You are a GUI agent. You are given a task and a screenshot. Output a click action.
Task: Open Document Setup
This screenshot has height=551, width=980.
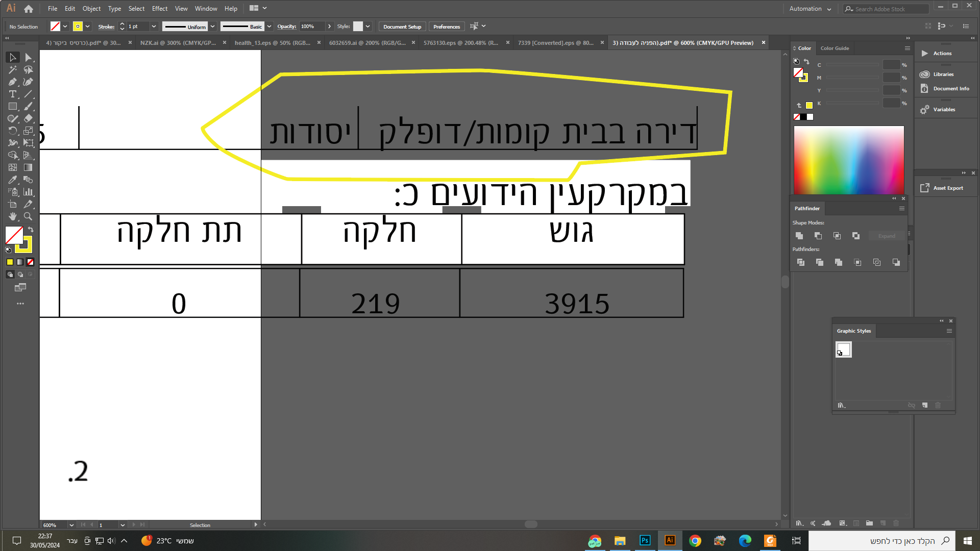[402, 26]
